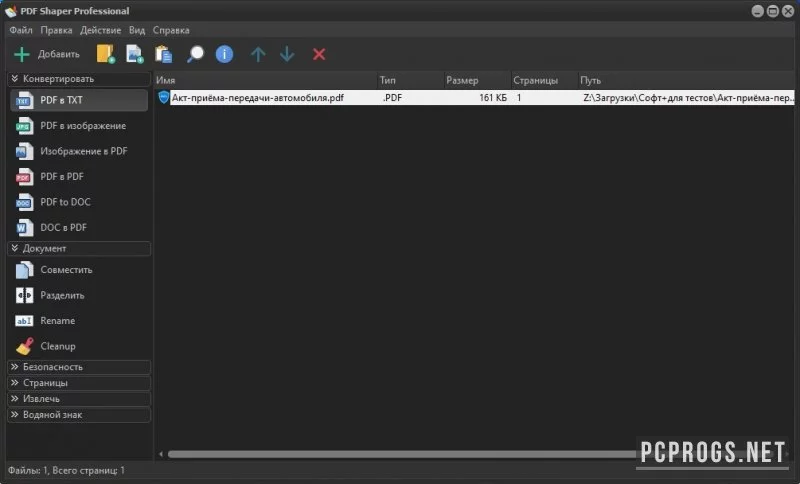Maximize the PDF Shaper window
The width and height of the screenshot is (800, 484).
[773, 11]
